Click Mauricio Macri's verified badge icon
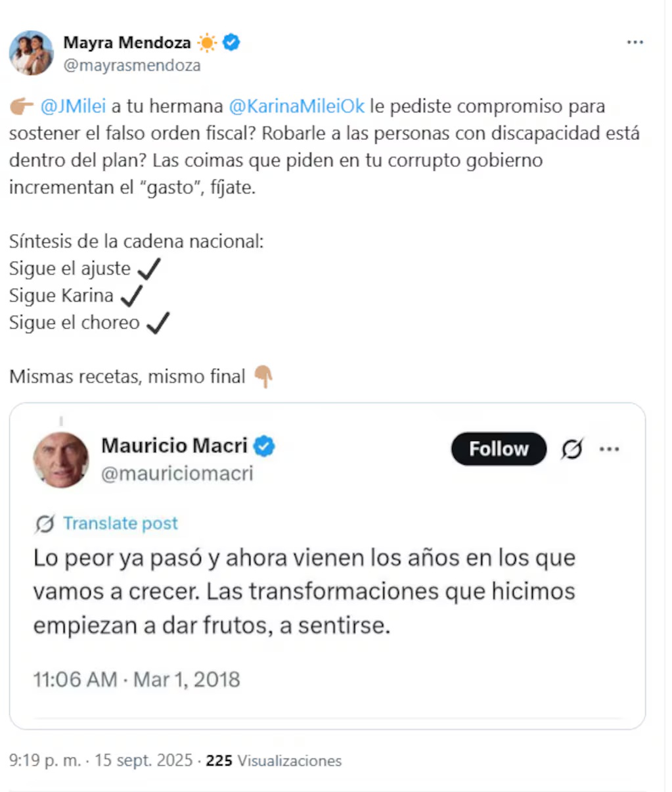Image resolution: width=672 pixels, height=792 pixels. pos(264,446)
